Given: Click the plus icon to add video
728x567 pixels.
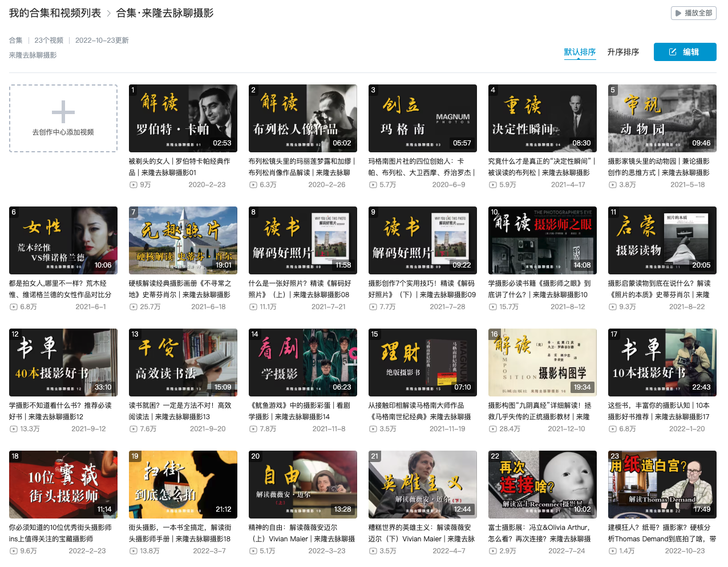Looking at the screenshot, I should (x=63, y=112).
